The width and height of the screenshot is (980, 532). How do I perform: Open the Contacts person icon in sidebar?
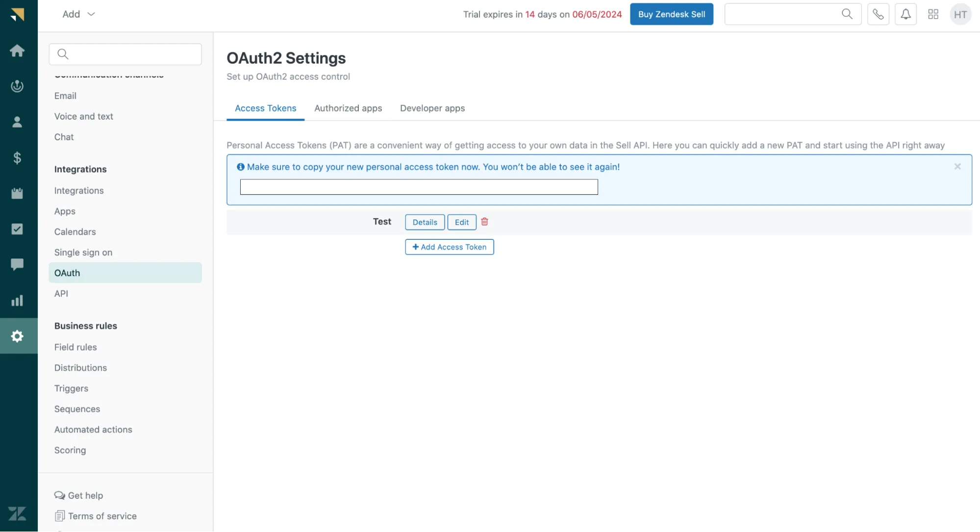(17, 122)
